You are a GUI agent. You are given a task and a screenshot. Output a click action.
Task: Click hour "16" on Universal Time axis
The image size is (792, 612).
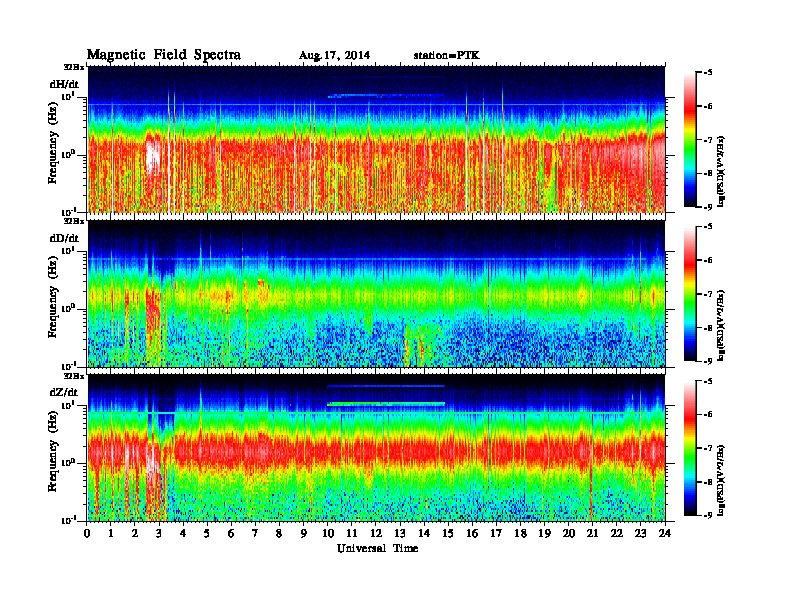pyautogui.click(x=472, y=533)
